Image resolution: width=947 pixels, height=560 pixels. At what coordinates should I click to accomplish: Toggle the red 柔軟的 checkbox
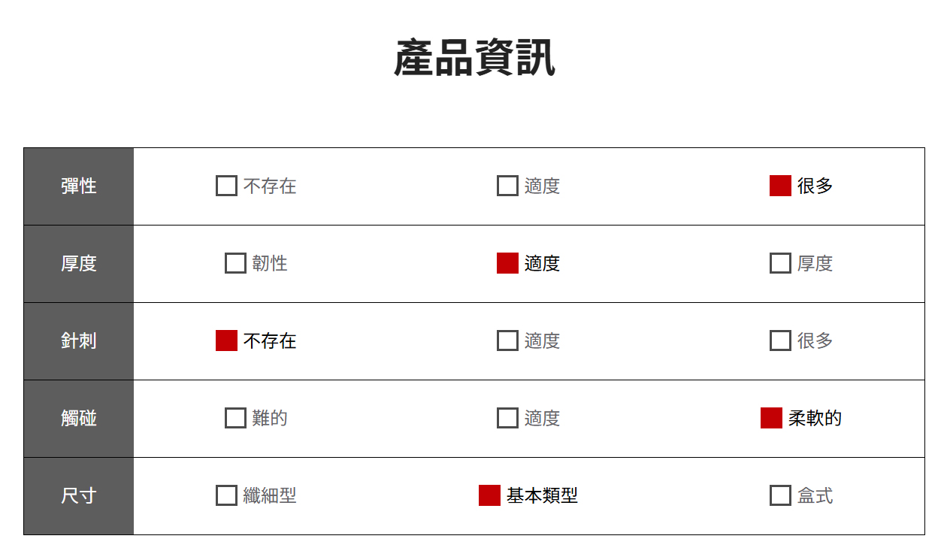[x=771, y=418]
